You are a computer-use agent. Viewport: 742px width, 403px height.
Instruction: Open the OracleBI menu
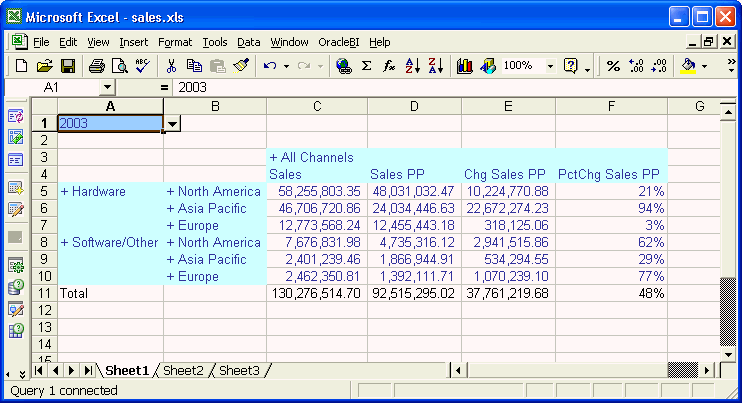[339, 42]
